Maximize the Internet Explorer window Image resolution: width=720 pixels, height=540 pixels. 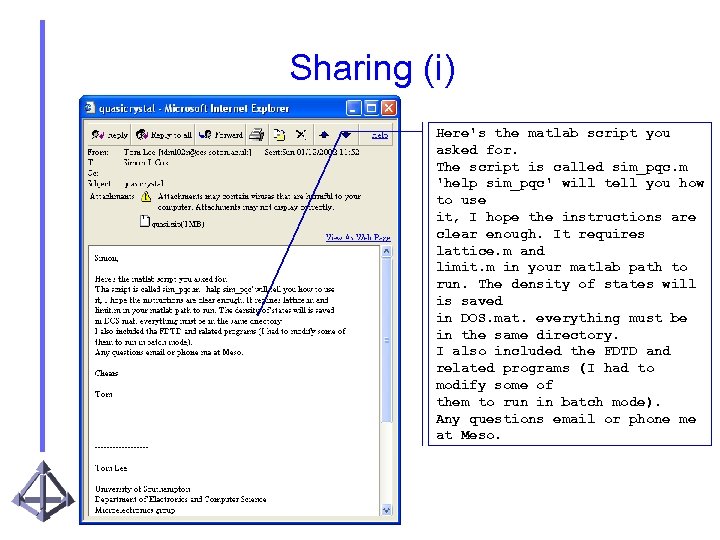pyautogui.click(x=371, y=108)
